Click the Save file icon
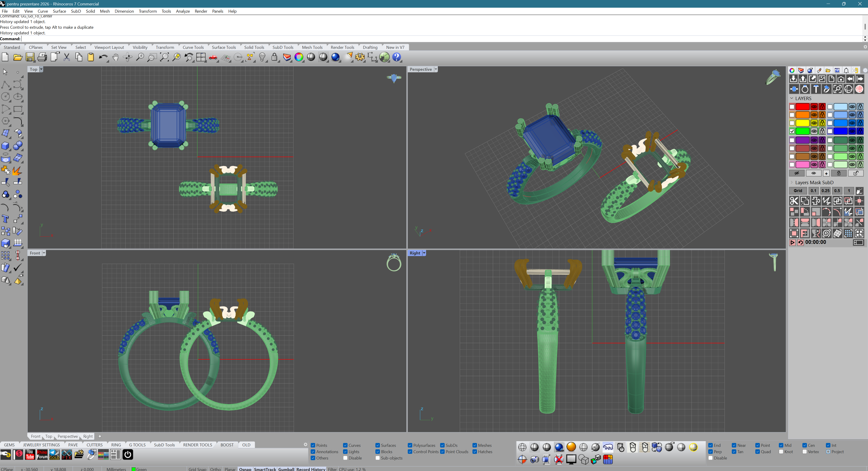The height and width of the screenshot is (471, 868). (x=30, y=57)
